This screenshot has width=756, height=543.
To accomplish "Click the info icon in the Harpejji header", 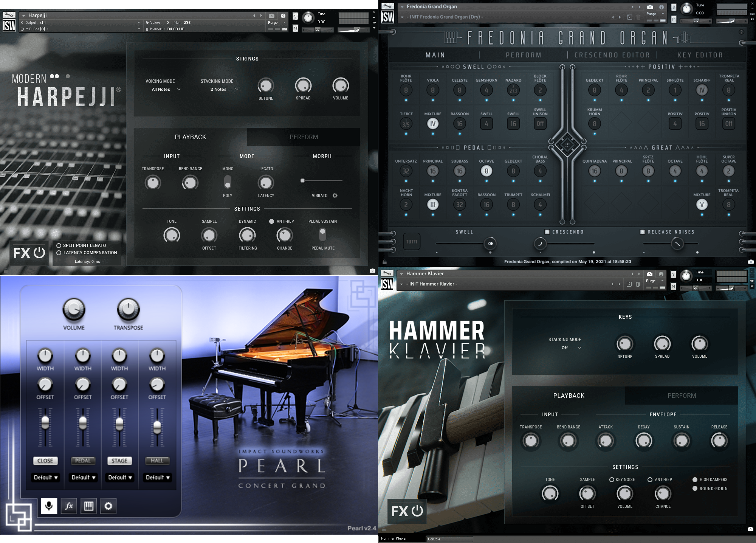I will pyautogui.click(x=283, y=16).
